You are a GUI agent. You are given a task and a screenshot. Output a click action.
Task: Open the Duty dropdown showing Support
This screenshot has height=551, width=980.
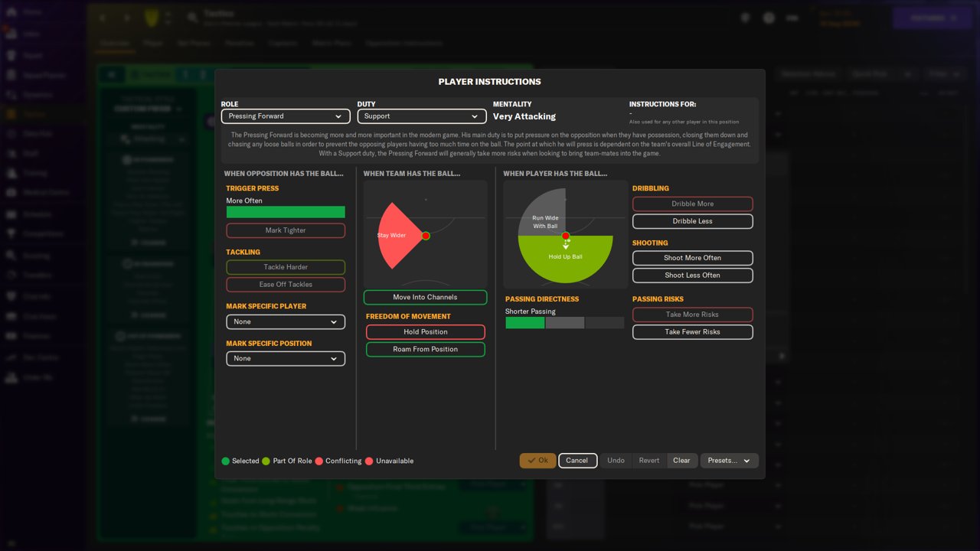pyautogui.click(x=422, y=116)
